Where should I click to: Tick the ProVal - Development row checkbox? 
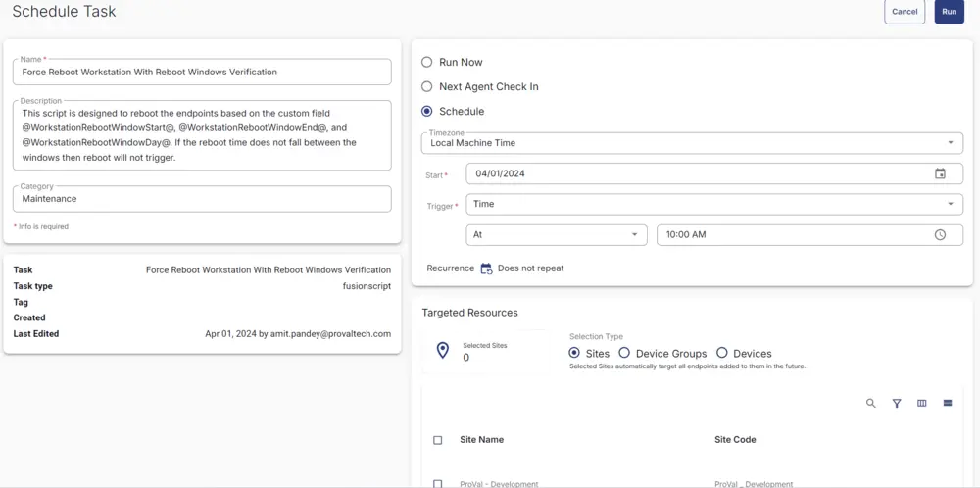pos(437,484)
